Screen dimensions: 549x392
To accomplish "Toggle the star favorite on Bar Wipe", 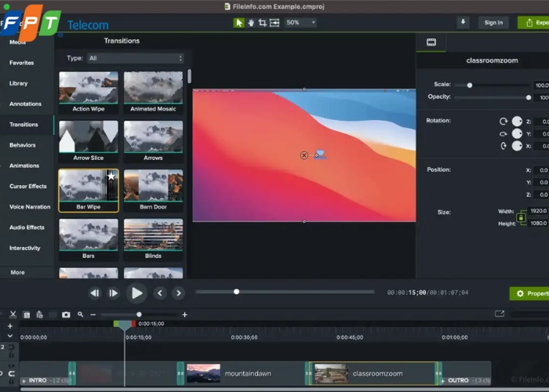I will coord(111,176).
